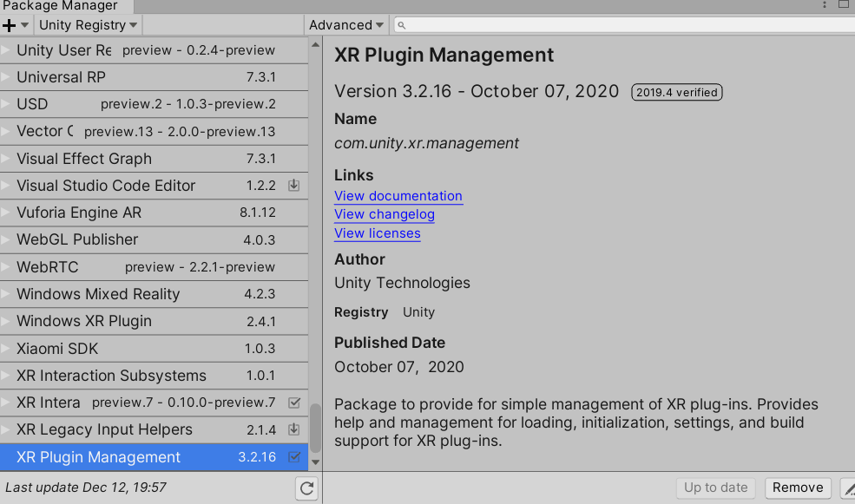Image resolution: width=855 pixels, height=504 pixels.
Task: Click the Up to date button
Action: 715,488
